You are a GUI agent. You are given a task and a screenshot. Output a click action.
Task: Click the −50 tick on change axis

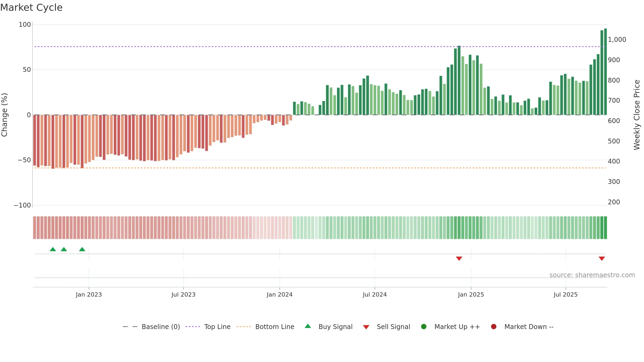click(x=24, y=160)
